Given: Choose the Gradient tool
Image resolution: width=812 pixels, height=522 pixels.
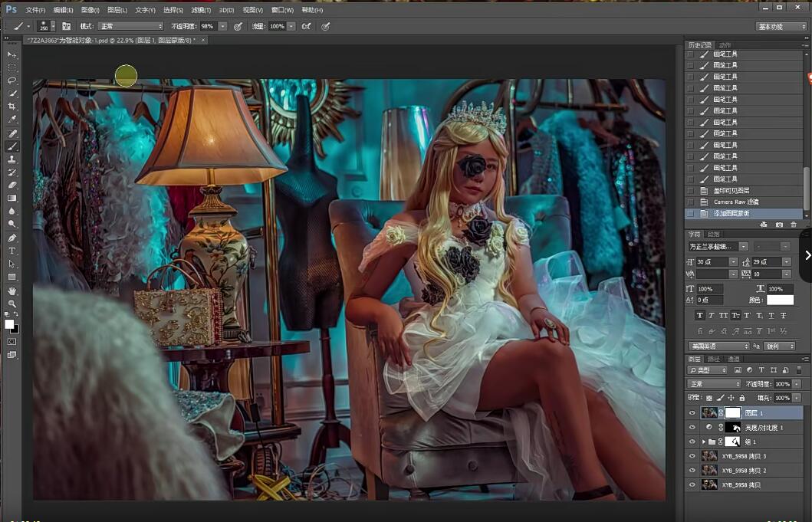Looking at the screenshot, I should click(x=12, y=198).
